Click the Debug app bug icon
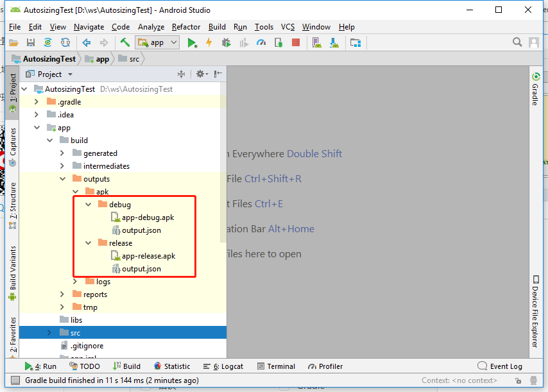Image resolution: width=548 pixels, height=392 pixels. pos(226,42)
